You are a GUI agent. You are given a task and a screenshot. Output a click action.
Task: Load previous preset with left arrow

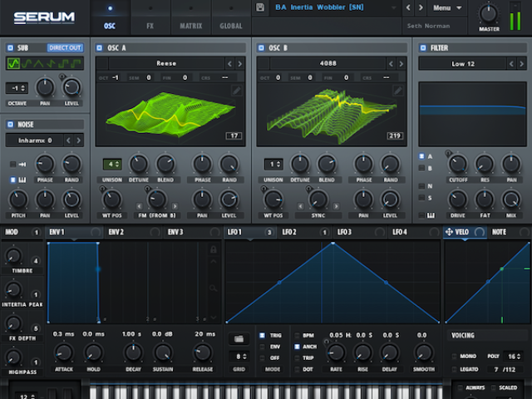408,7
